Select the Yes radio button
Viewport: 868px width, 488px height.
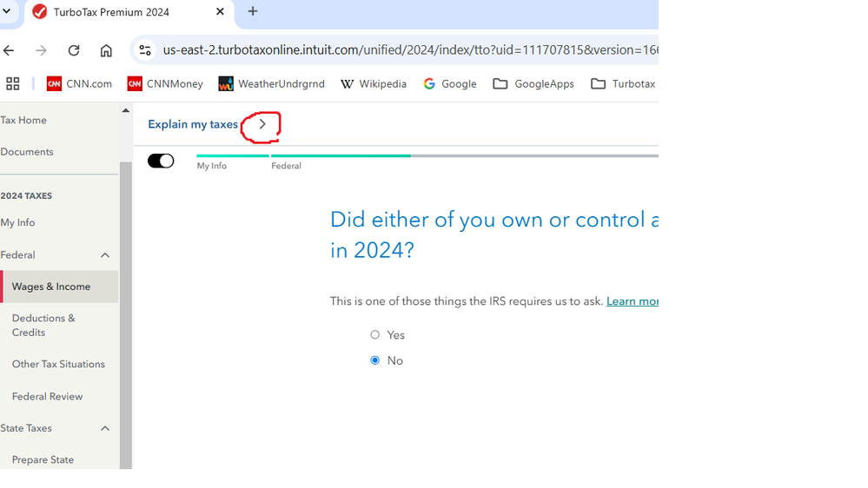tap(375, 334)
